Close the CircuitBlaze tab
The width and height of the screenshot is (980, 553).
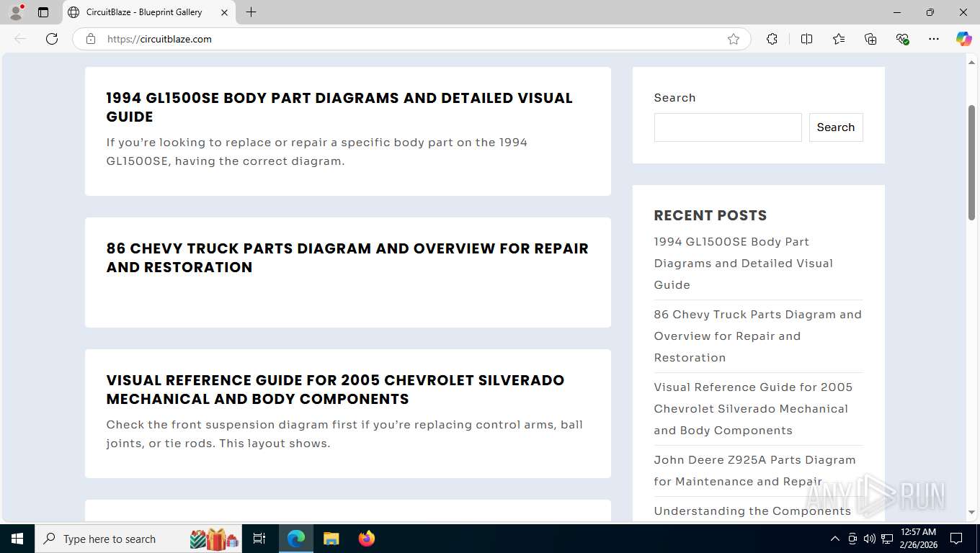click(224, 12)
